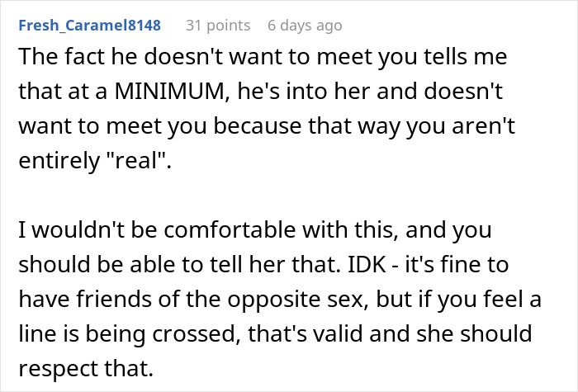Click the line starting with I wouldn't be
Image resolution: width=578 pixels, height=392 pixels.
coord(255,230)
